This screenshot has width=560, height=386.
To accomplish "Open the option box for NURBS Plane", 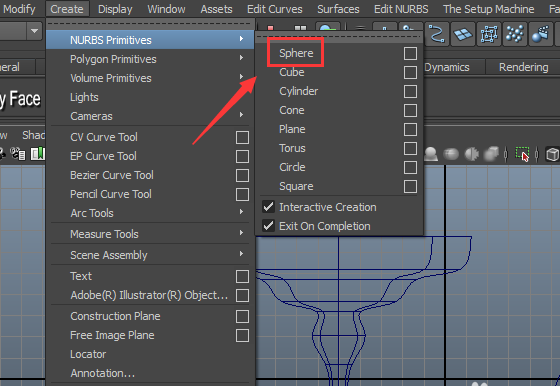I will [x=410, y=129].
